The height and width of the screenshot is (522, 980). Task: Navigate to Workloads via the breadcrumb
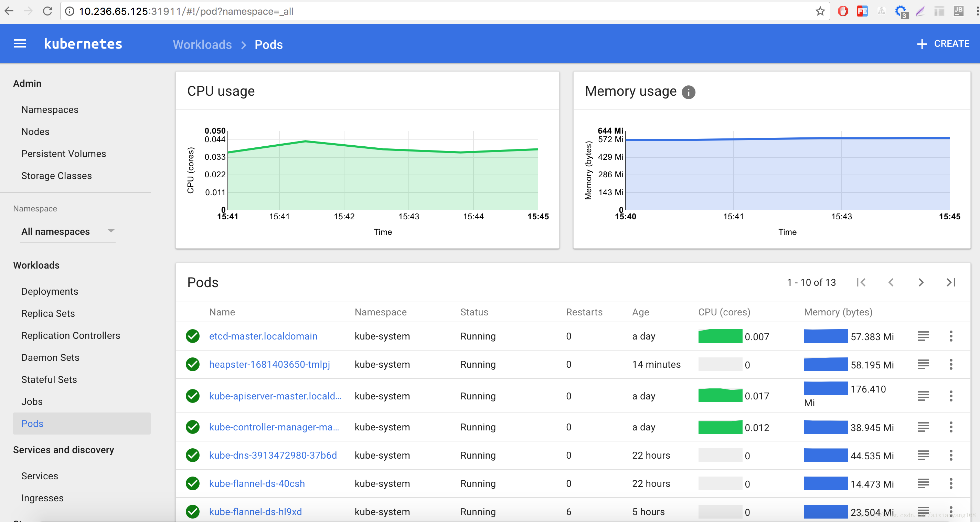[202, 44]
